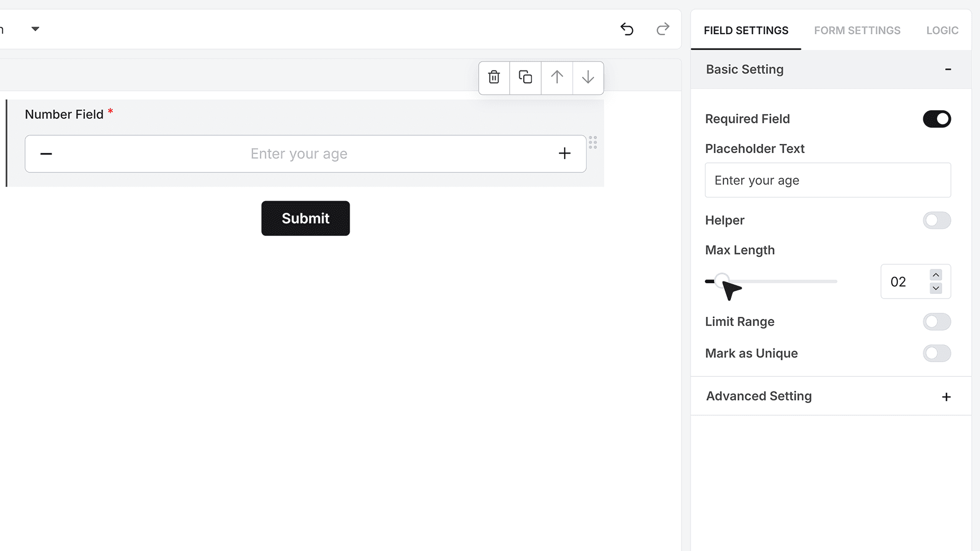This screenshot has width=980, height=551.
Task: Switch to the Form Settings tab
Action: 857,31
